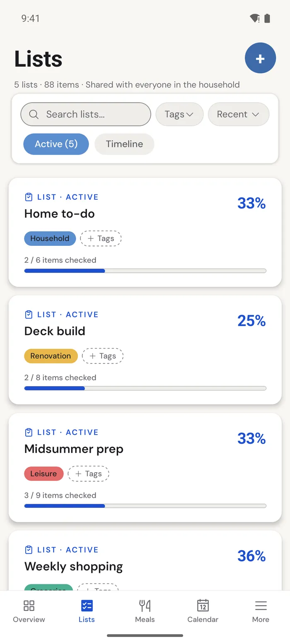Select the Lists tab in navigation
Image resolution: width=290 pixels, height=644 pixels.
click(87, 611)
